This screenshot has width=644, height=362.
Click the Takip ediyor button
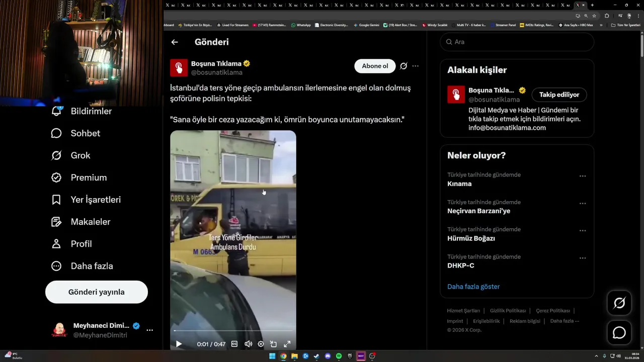click(559, 95)
